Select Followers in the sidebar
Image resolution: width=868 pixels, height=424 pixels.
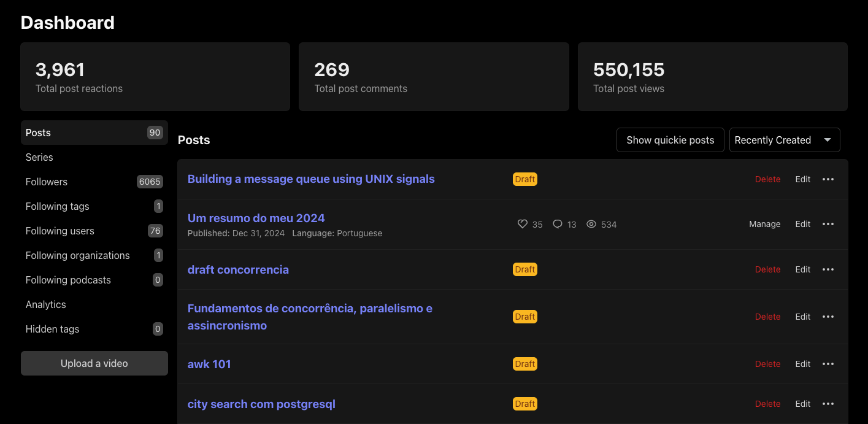pyautogui.click(x=47, y=182)
